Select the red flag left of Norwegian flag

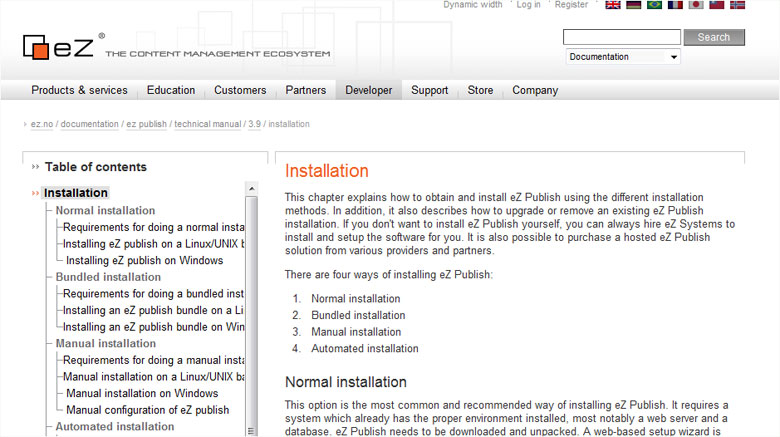click(x=716, y=5)
